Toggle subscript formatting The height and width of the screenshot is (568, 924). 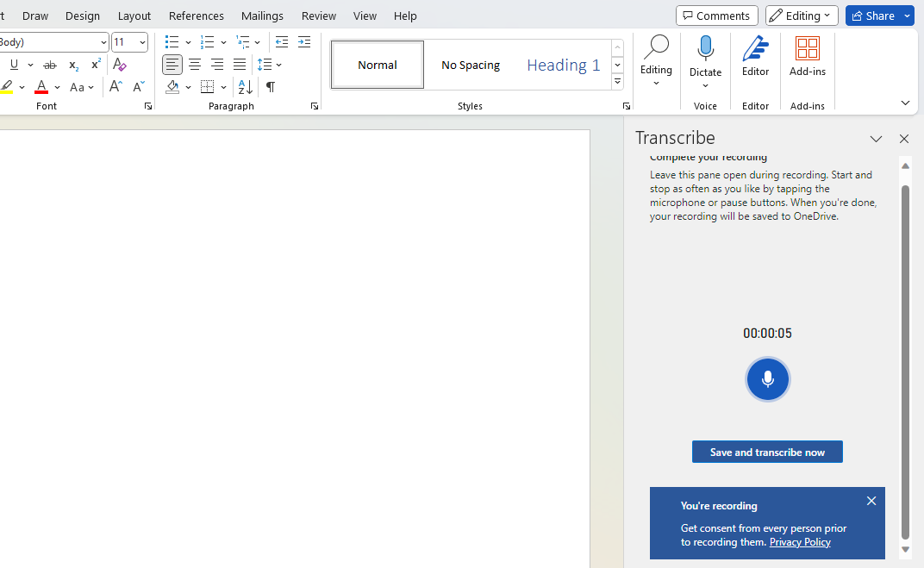click(73, 65)
